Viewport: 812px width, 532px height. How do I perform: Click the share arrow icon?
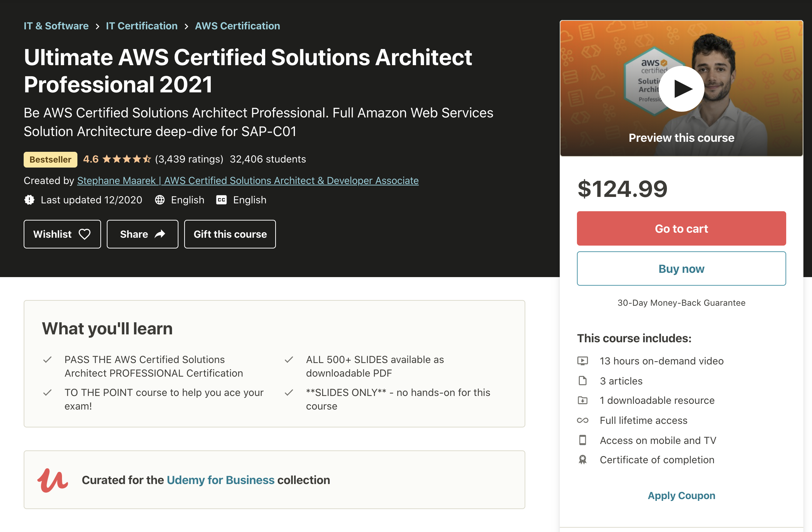[160, 234]
